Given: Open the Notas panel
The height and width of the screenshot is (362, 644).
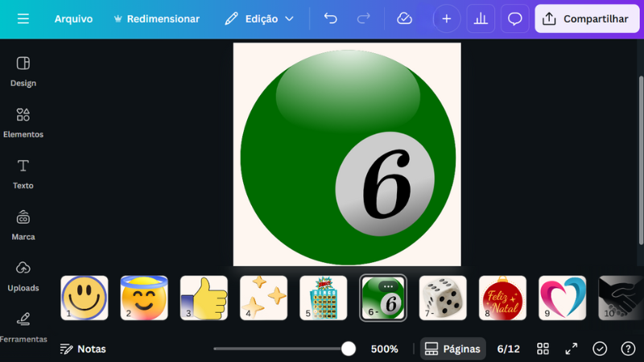Looking at the screenshot, I should tap(83, 348).
